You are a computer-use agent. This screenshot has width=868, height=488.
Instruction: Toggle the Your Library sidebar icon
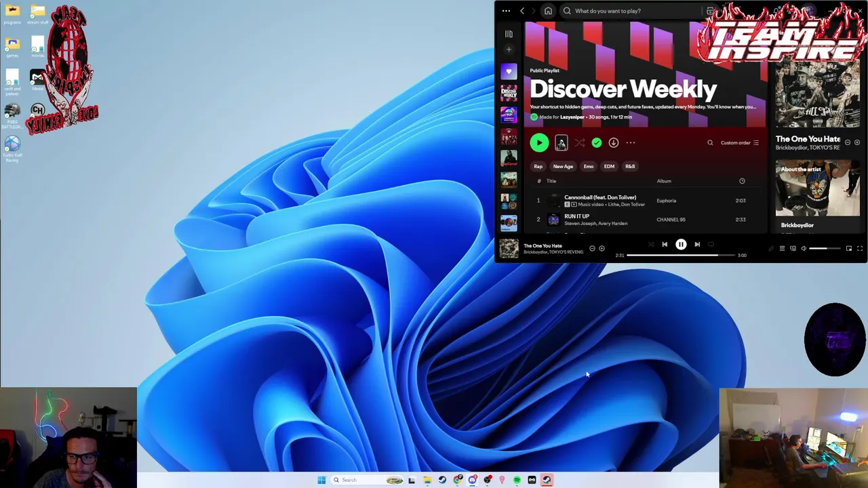(x=509, y=34)
